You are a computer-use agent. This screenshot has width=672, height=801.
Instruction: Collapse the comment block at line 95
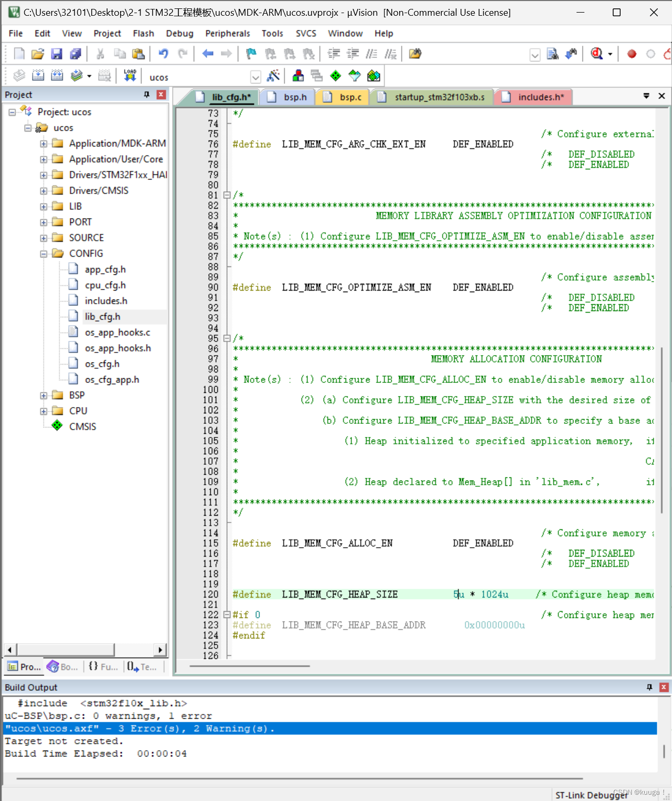[227, 338]
